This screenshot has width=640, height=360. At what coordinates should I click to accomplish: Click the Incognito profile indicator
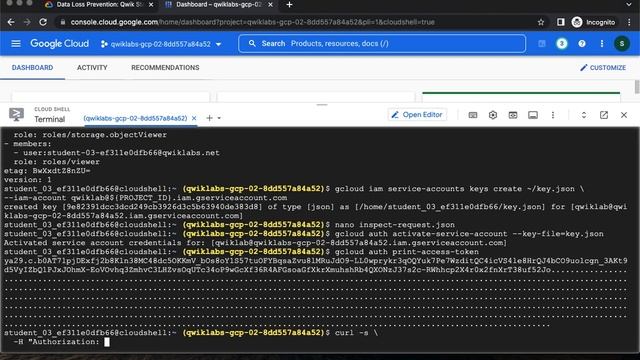tap(593, 22)
